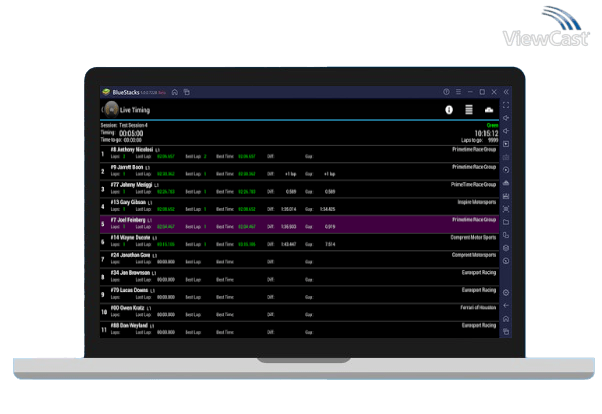The width and height of the screenshot is (602, 414).
Task: Select row 2 driver #9 Jarrett Boon
Action: click(299, 171)
